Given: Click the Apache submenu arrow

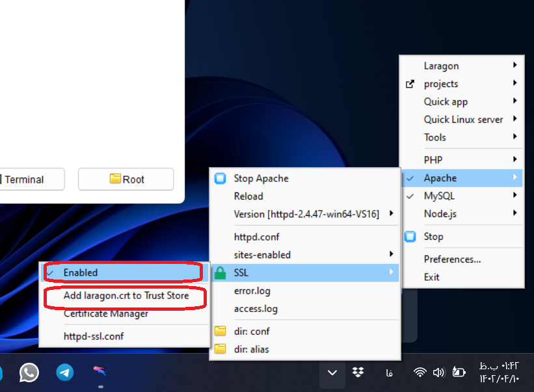Looking at the screenshot, I should (515, 177).
